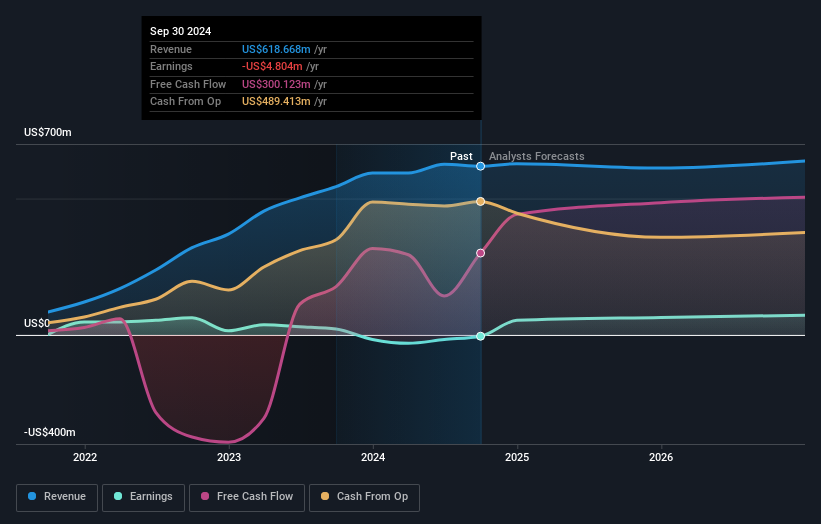Click the Free Cash Flow label in tooltip

188,84
